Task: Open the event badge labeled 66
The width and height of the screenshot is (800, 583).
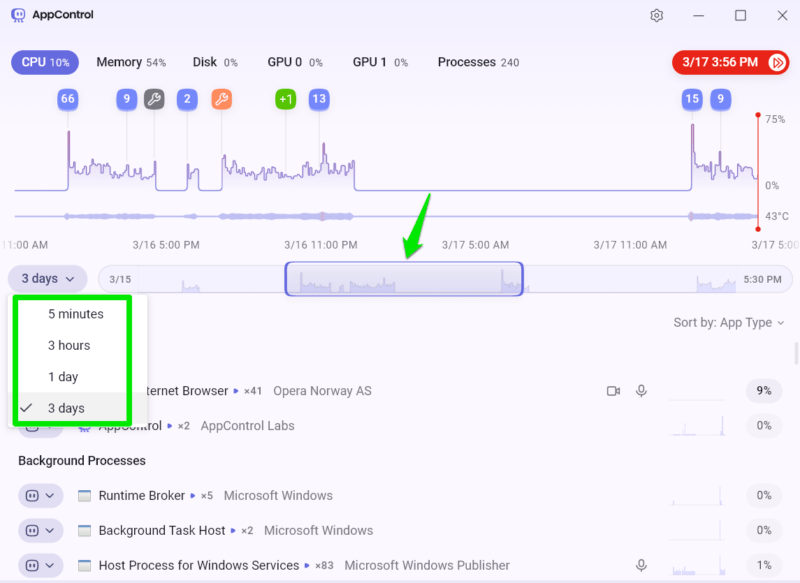Action: tap(67, 99)
